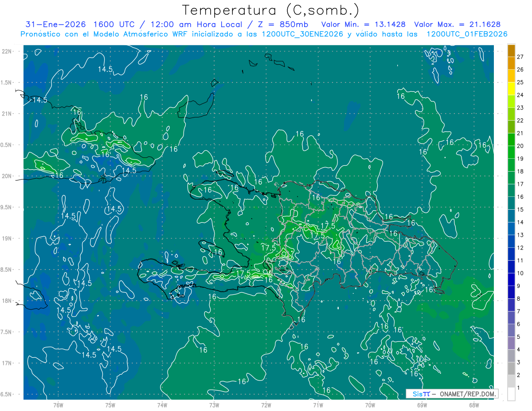The width and height of the screenshot is (532, 411).
Task: Click the legend value "13"
Action: coord(520,235)
